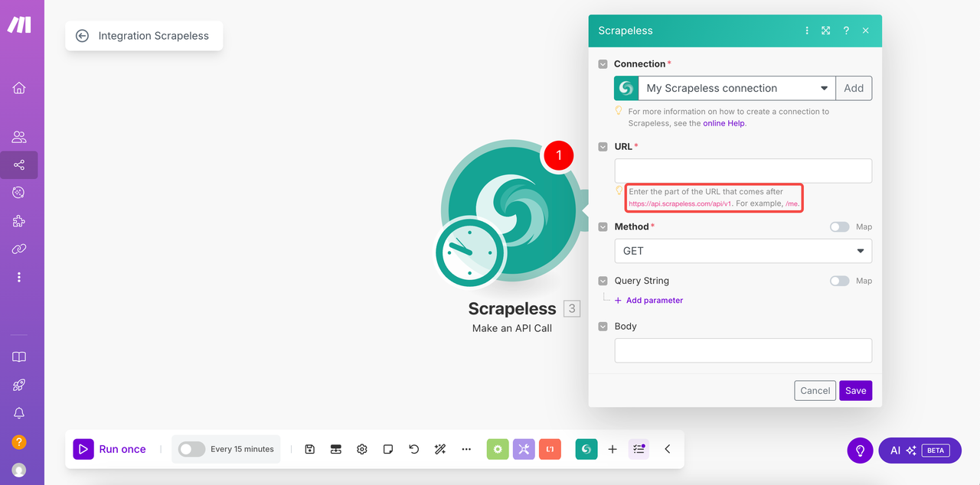Click into the Body input field
980x485 pixels.
coord(743,350)
